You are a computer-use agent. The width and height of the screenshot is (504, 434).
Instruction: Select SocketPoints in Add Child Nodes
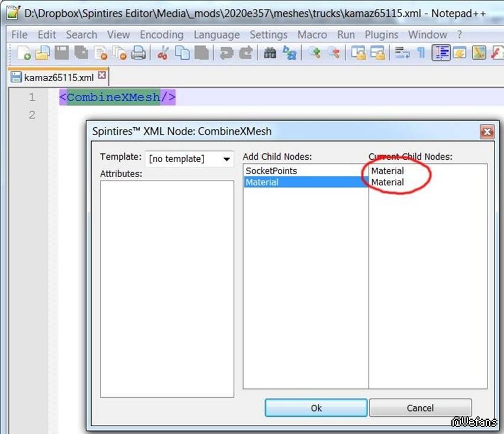click(x=272, y=171)
